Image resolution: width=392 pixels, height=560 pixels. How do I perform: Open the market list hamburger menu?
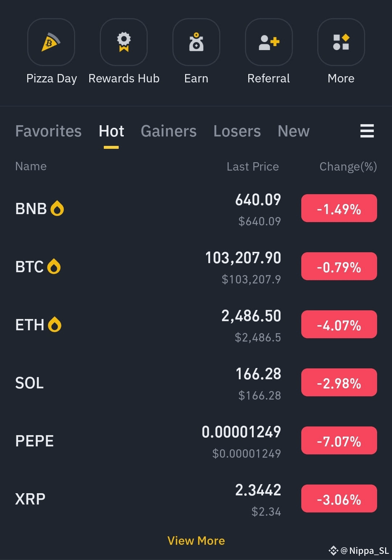(367, 131)
